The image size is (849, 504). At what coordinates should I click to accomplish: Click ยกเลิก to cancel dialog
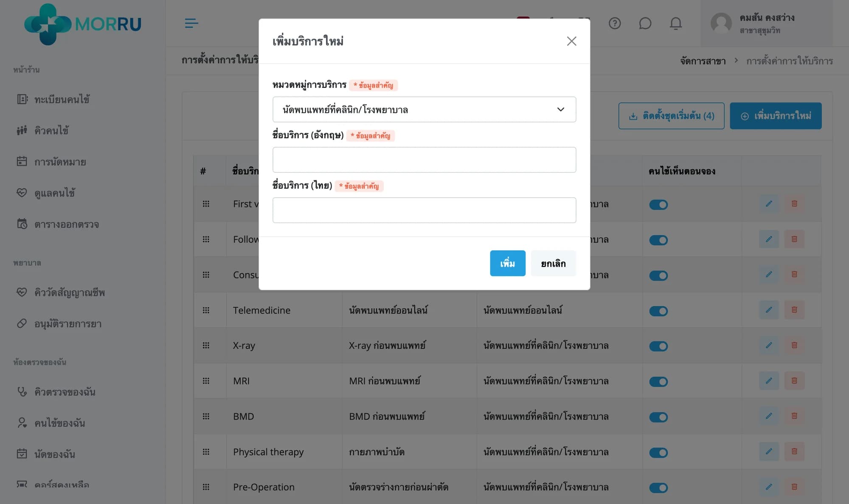(554, 263)
